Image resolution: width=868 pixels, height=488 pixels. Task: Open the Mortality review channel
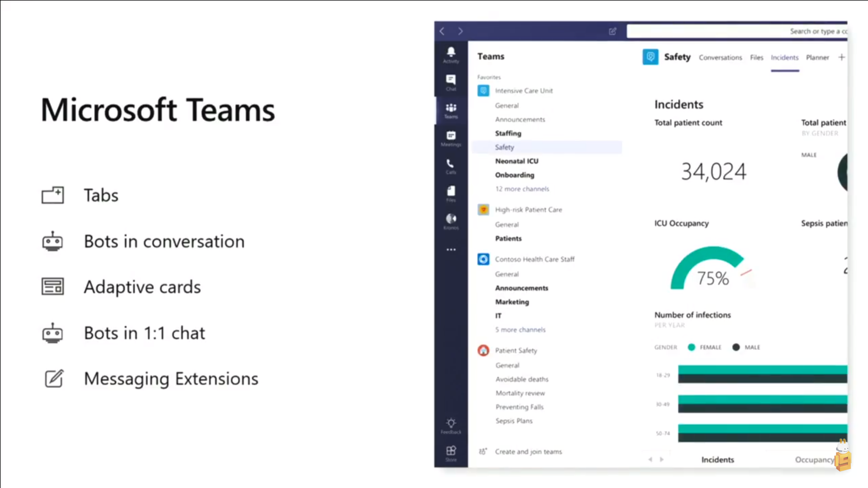tap(520, 393)
